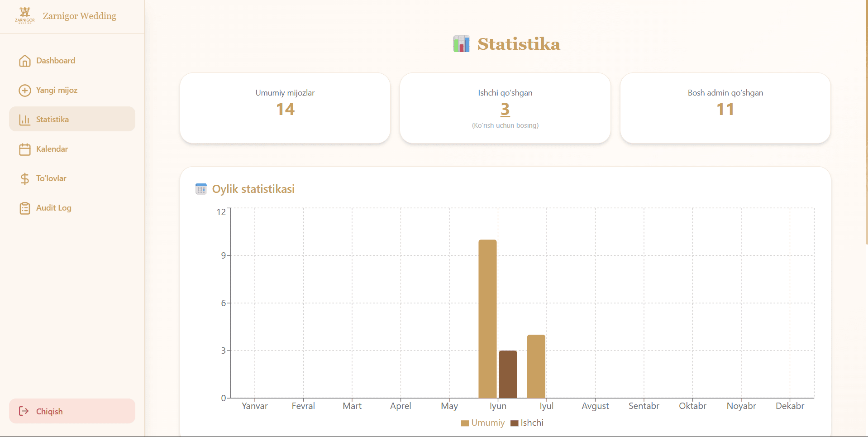The height and width of the screenshot is (437, 868).
Task: Click the page vertical scrollbar
Action: point(866,122)
